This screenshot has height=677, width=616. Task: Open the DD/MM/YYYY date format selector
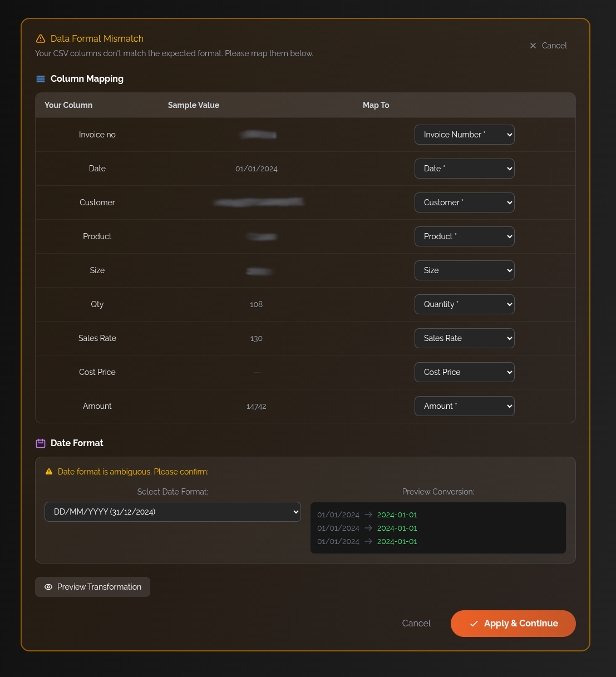pyautogui.click(x=173, y=512)
